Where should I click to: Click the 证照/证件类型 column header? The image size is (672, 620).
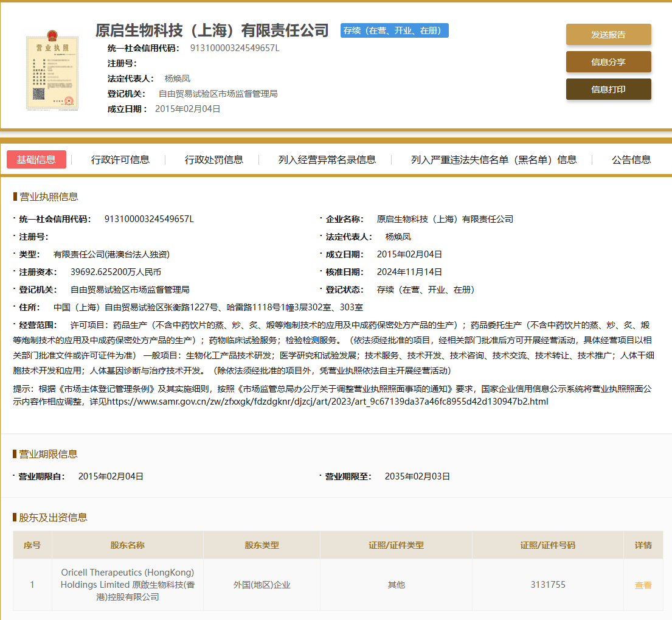396,545
